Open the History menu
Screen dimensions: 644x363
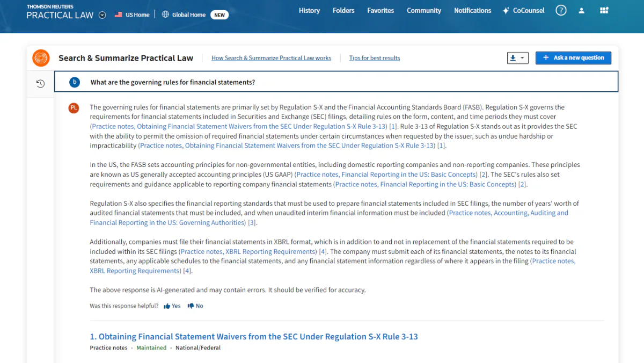click(310, 10)
